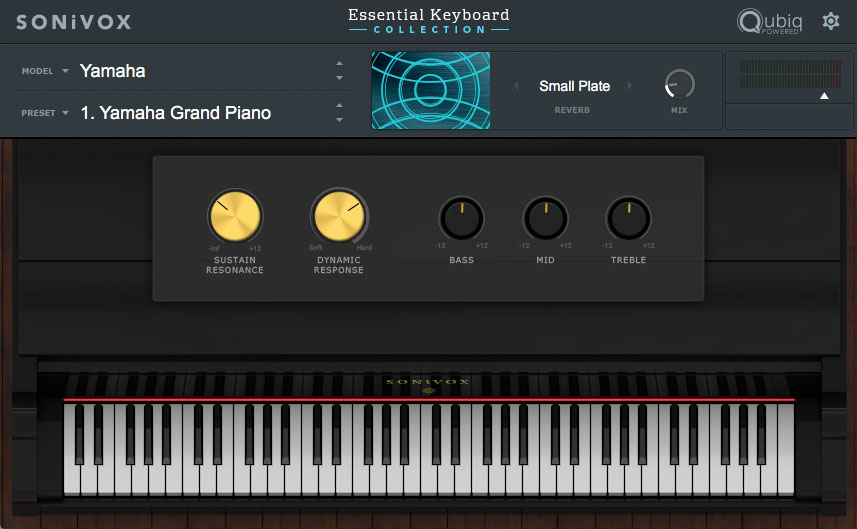
Task: Step to previous model with up arrow
Action: click(339, 64)
